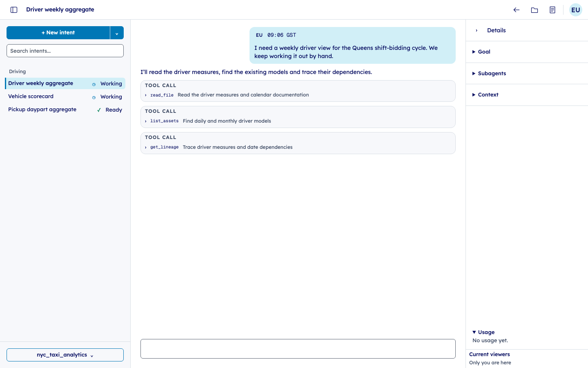Viewport: 588px width, 368px height.
Task: Toggle the sidebar panel icon
Action: [14, 10]
